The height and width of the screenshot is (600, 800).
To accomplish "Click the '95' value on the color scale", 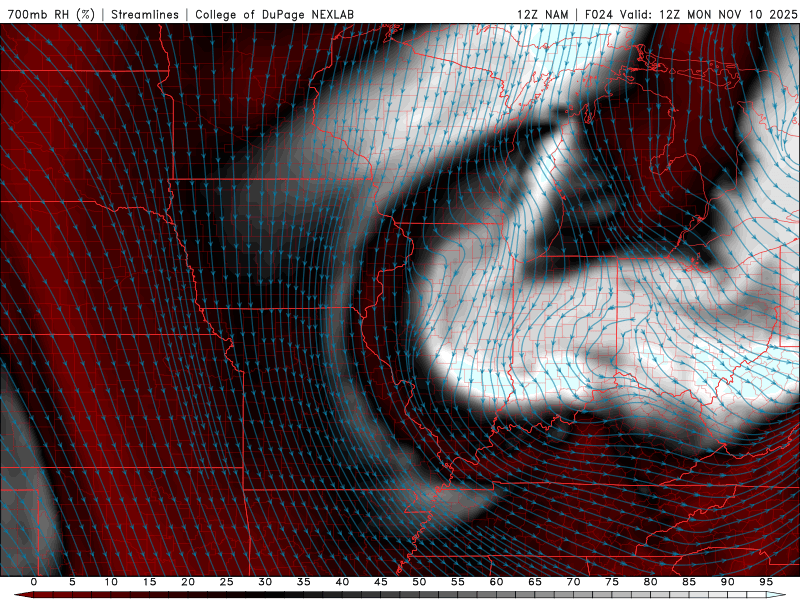I will point(766,582).
